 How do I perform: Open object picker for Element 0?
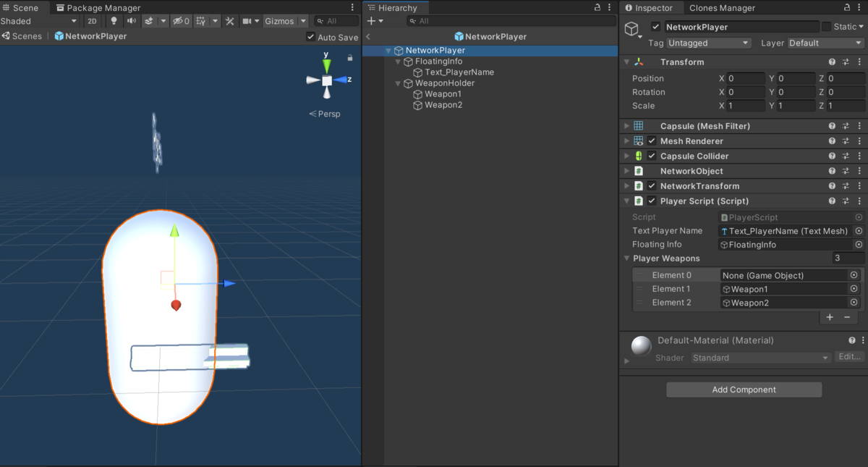(854, 275)
